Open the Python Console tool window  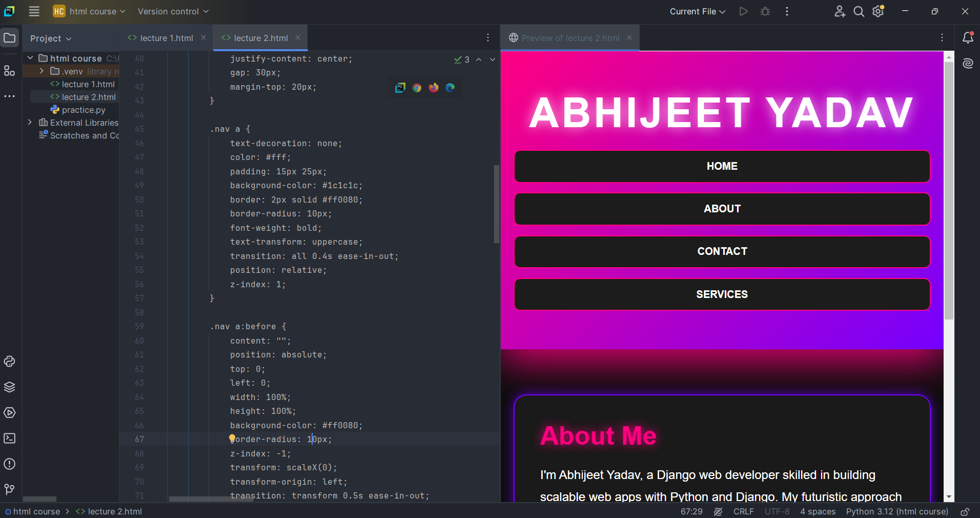10,362
